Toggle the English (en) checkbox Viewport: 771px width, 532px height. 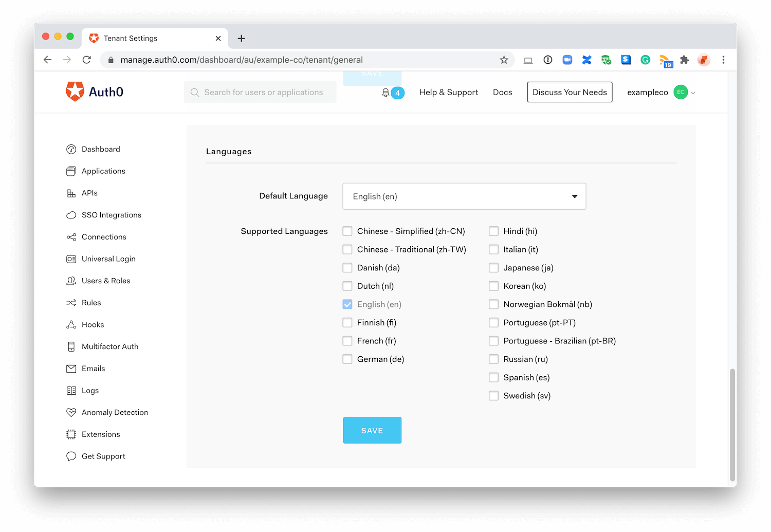coord(347,304)
